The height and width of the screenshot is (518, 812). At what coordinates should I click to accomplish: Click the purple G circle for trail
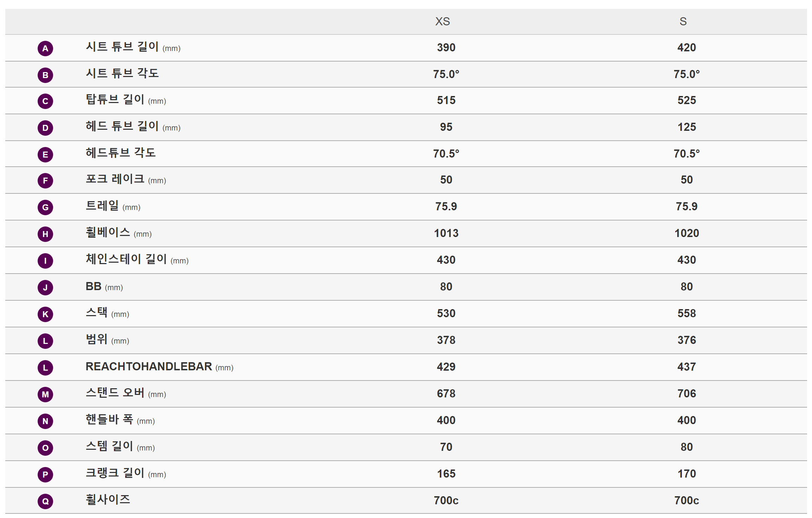point(45,207)
